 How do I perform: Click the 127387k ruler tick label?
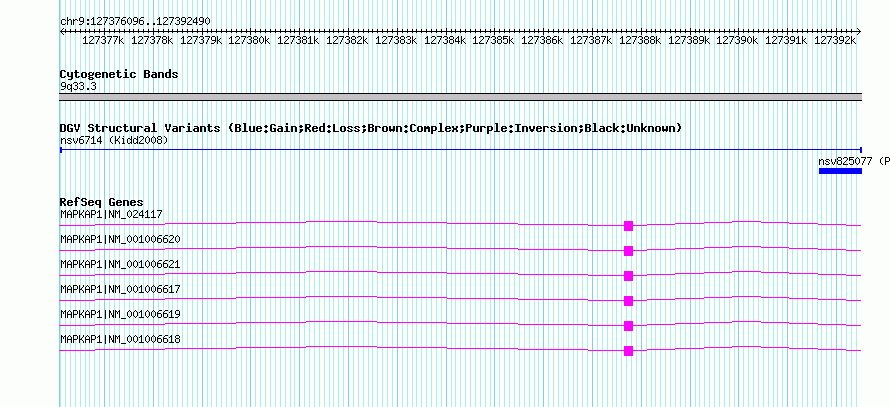[591, 40]
